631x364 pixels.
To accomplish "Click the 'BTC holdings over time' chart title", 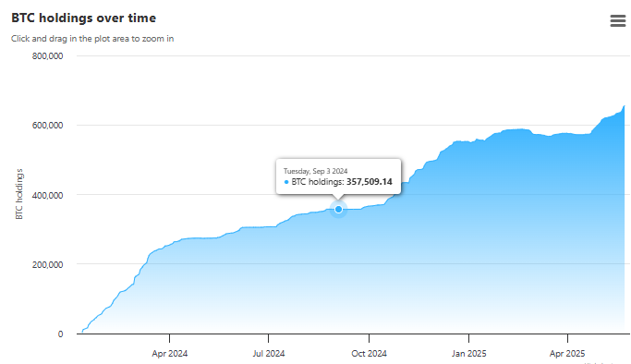I will click(84, 18).
